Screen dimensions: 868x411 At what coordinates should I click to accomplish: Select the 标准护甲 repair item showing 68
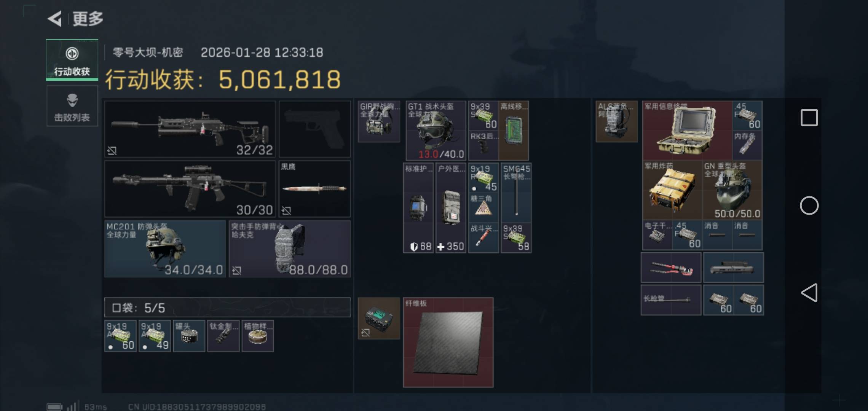[418, 208]
